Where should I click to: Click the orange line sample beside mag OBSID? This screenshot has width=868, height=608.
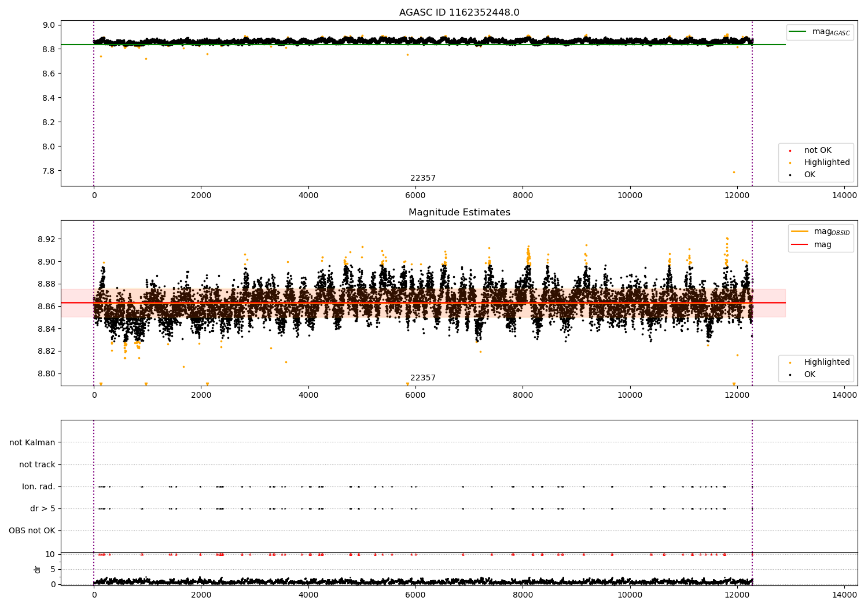[799, 232]
